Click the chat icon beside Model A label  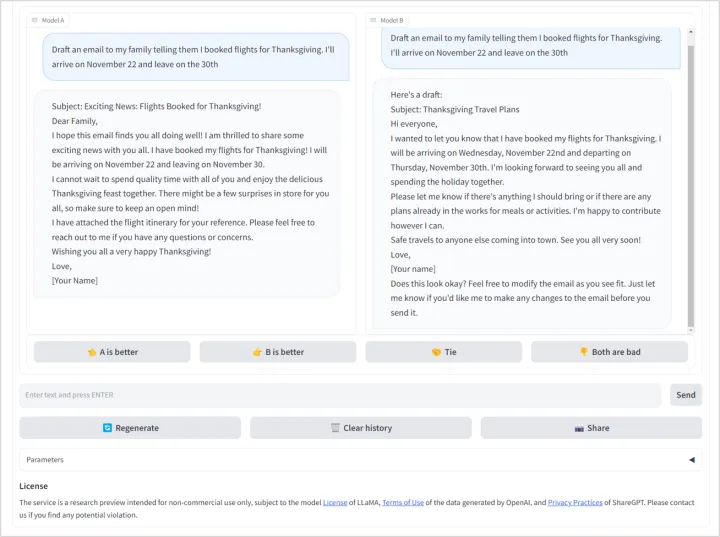point(34,20)
